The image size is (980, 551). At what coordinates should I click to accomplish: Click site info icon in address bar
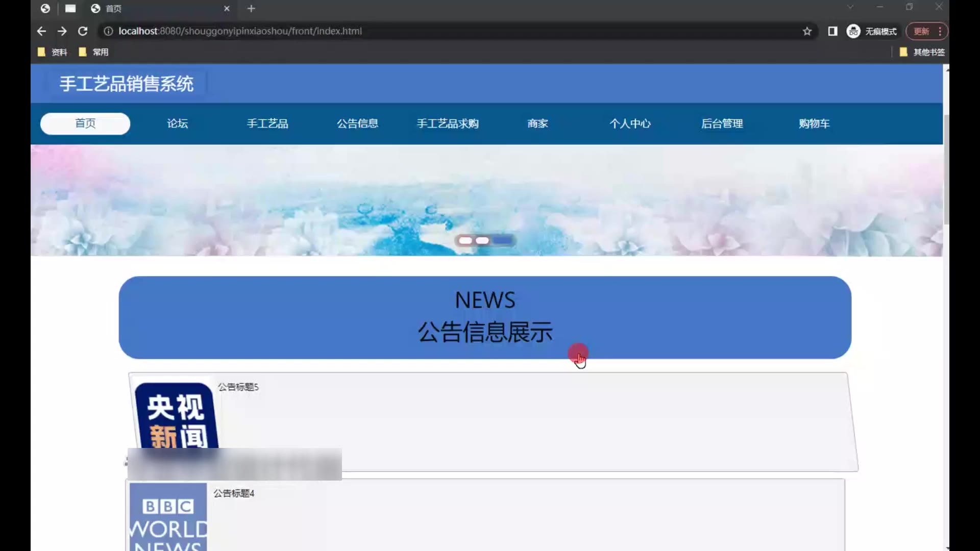pos(108,31)
